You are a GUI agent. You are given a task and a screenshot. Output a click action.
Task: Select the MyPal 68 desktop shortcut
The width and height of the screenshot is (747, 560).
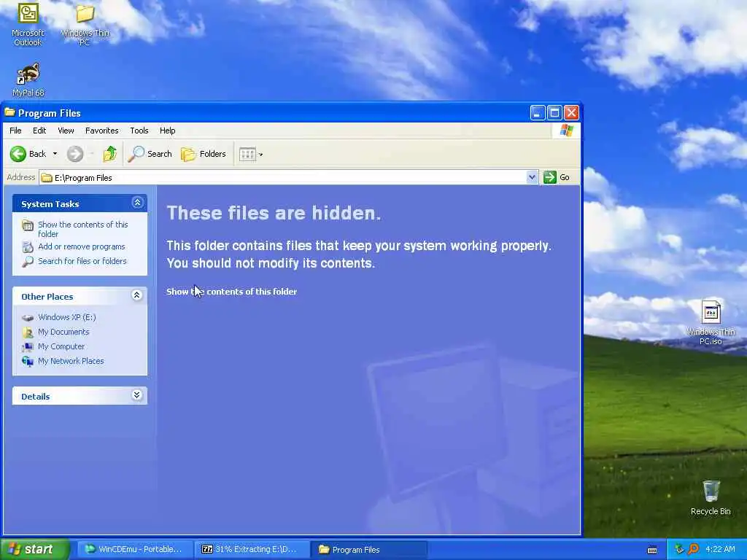click(x=28, y=79)
